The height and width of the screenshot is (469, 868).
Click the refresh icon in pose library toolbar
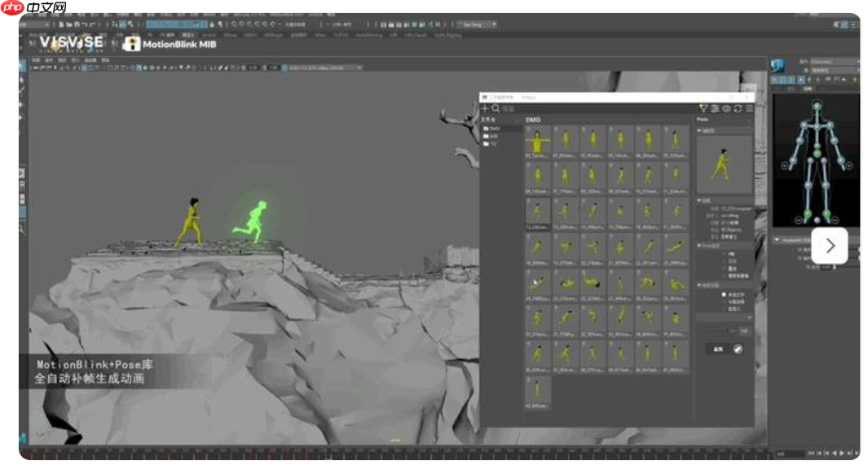pyautogui.click(x=738, y=108)
